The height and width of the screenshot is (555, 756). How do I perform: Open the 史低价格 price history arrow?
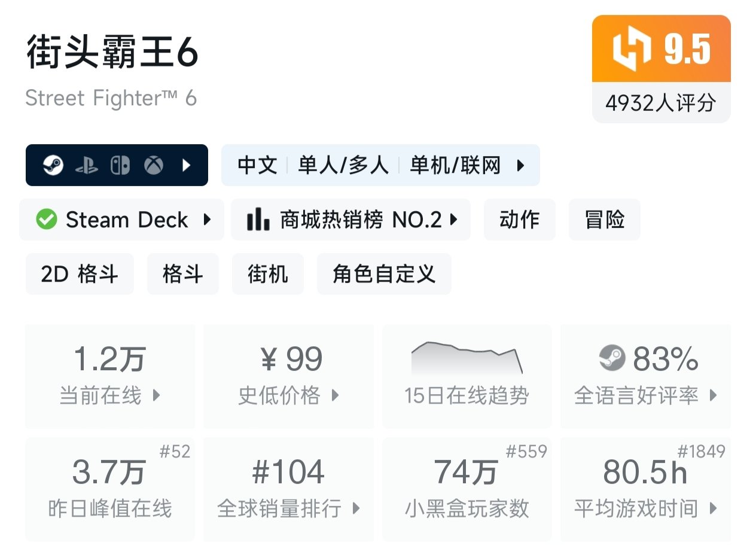[x=336, y=395]
